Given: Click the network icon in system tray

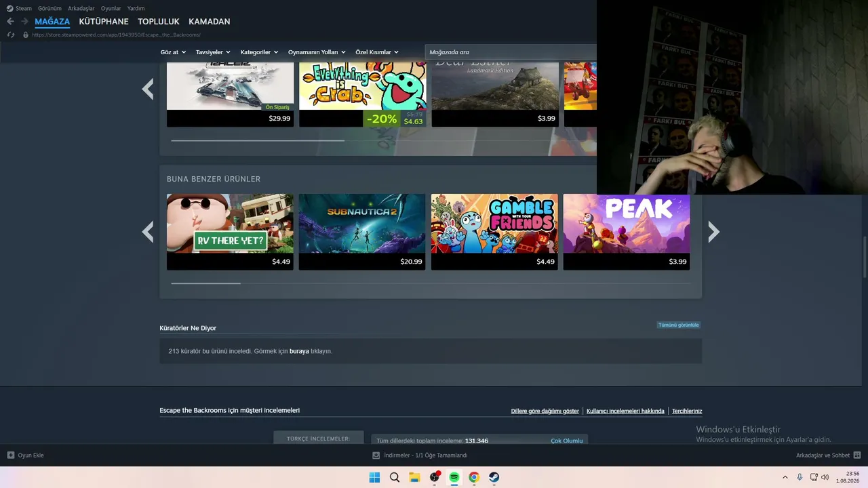Looking at the screenshot, I should click(x=814, y=477).
